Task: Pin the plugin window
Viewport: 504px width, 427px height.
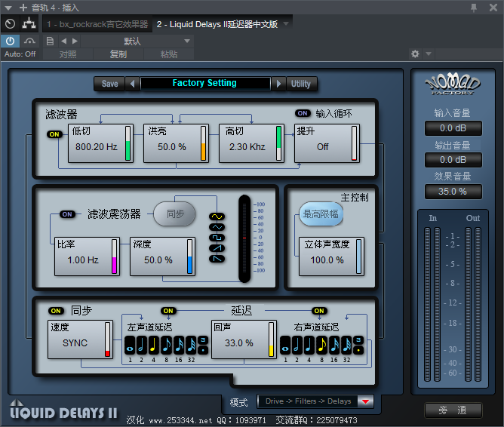Action: tap(474, 8)
